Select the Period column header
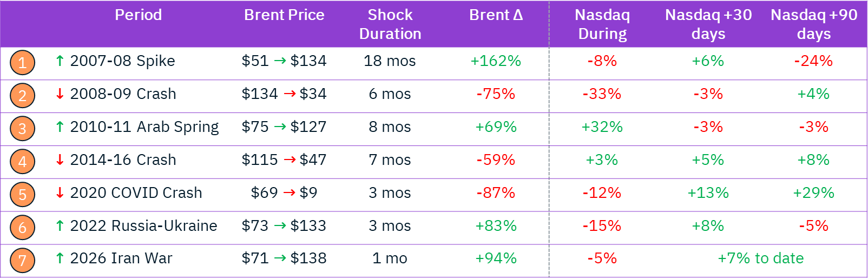 tap(138, 15)
